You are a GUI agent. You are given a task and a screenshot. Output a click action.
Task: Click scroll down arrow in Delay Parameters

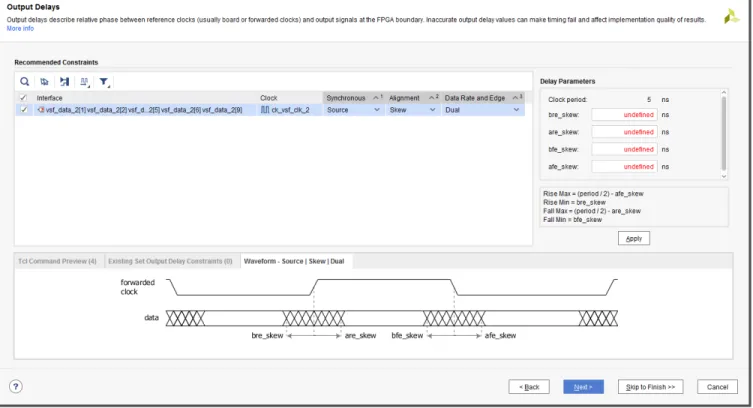pyautogui.click(x=724, y=176)
